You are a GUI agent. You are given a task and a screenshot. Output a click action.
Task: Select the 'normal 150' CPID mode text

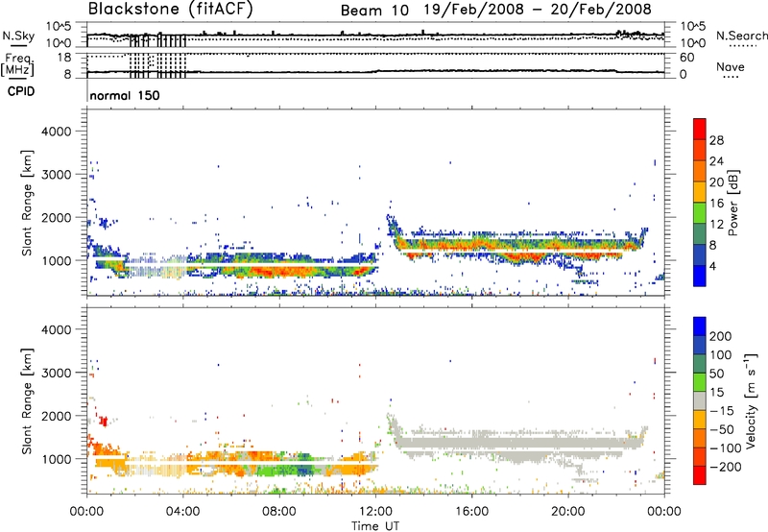[x=125, y=95]
